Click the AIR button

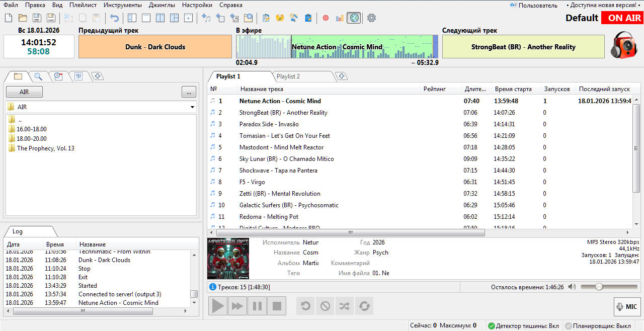[24, 92]
